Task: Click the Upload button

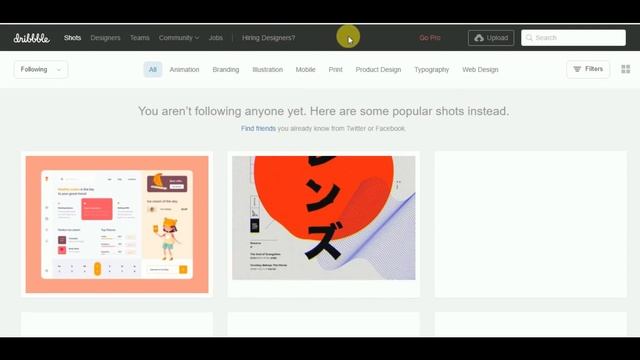Action: click(x=491, y=38)
